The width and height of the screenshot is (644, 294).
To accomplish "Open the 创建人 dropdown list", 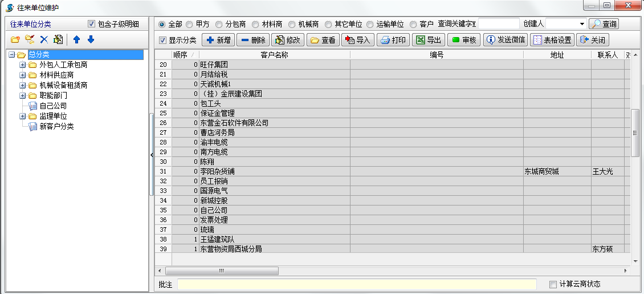I will click(x=582, y=24).
